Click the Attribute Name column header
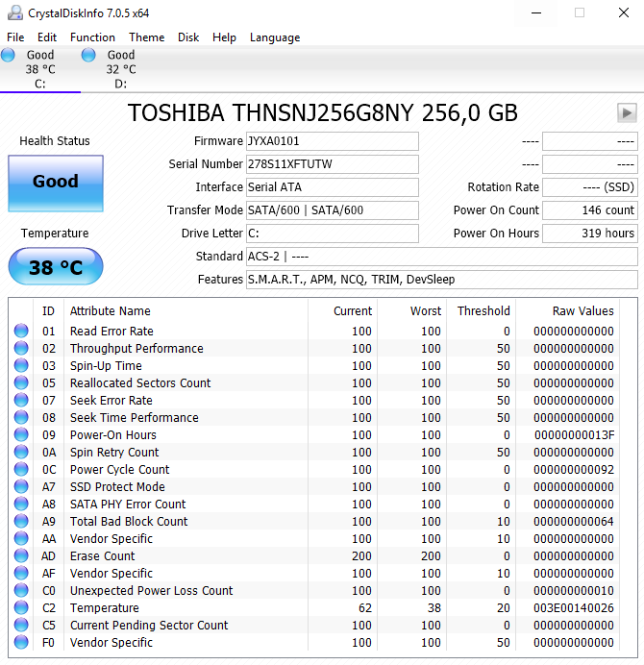 coord(111,310)
